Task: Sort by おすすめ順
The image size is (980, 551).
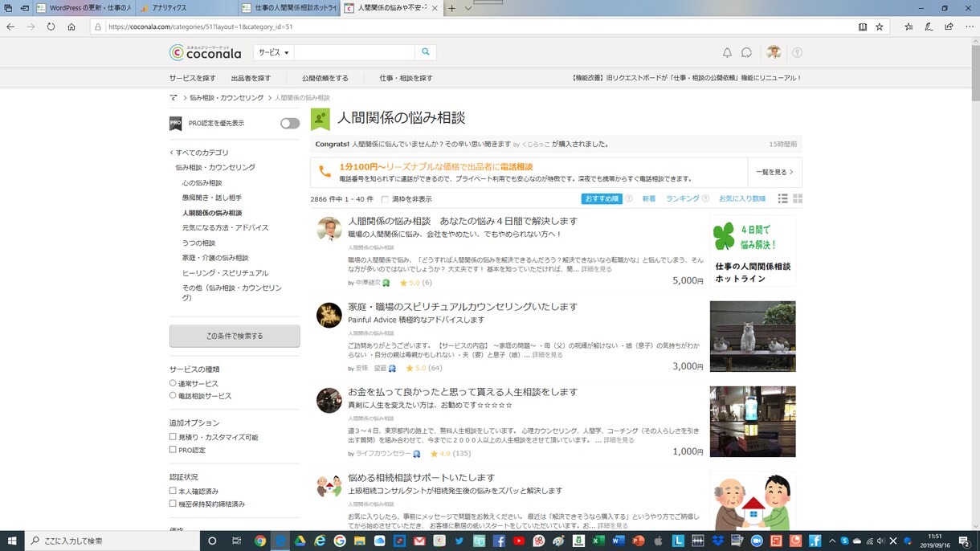Action: (602, 198)
